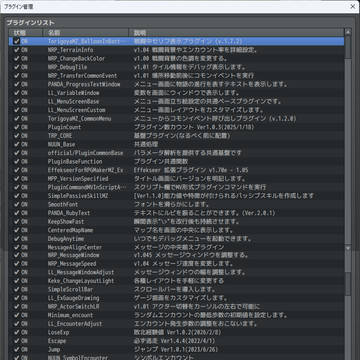Select the LL_MessageWindowAdjust plugin row
The image size is (360, 360).
[x=177, y=272]
